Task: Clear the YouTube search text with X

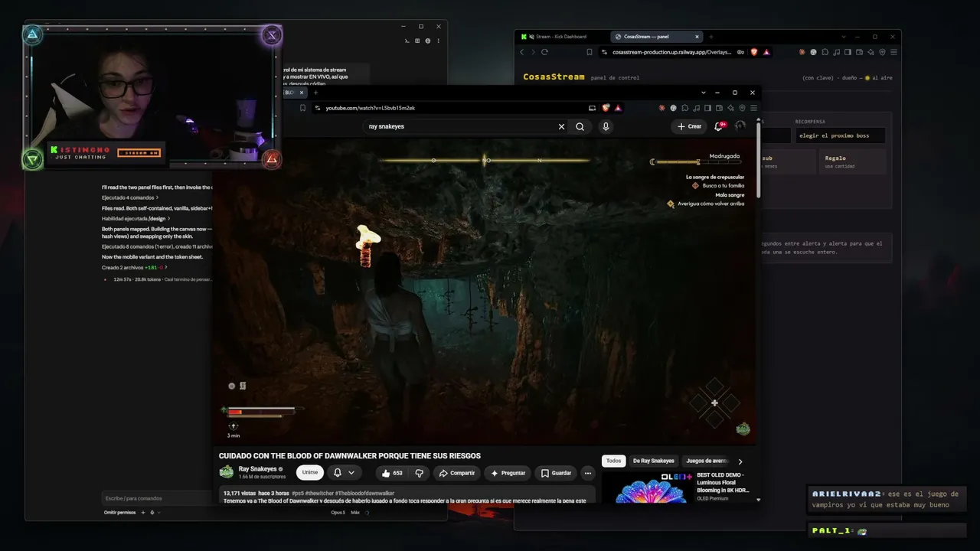Action: coord(561,126)
